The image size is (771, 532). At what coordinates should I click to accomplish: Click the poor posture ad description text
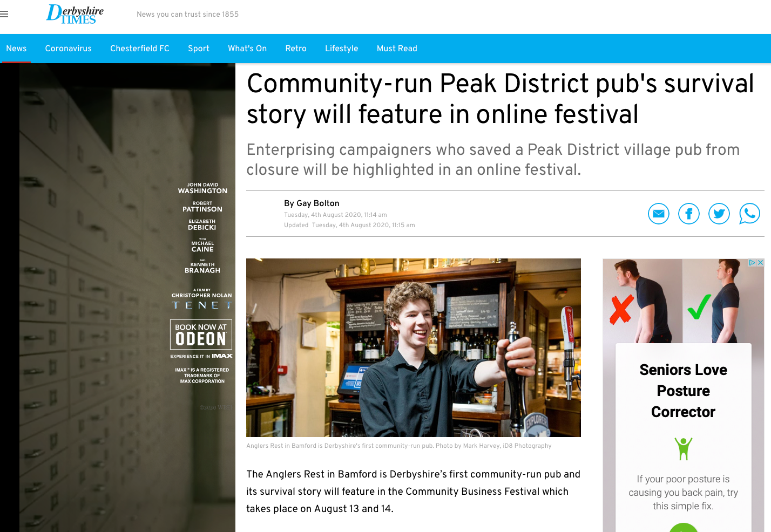pos(683,493)
